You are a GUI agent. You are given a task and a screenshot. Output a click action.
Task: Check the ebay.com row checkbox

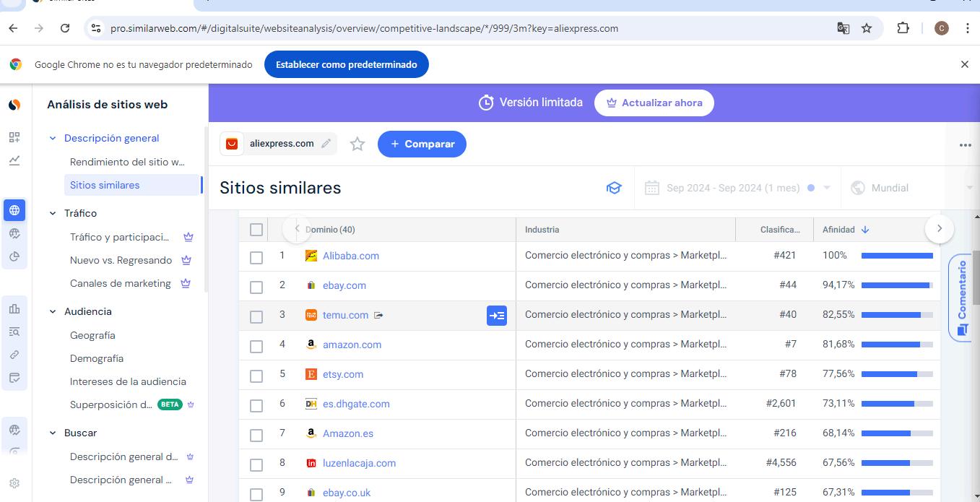point(256,287)
